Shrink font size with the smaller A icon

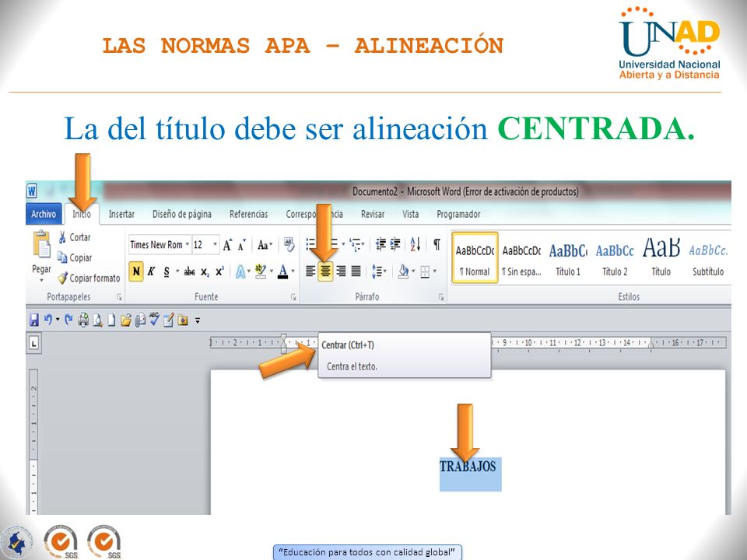(242, 245)
